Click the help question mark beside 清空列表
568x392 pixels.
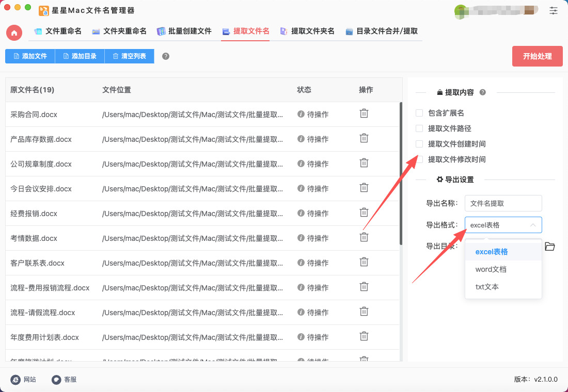166,56
